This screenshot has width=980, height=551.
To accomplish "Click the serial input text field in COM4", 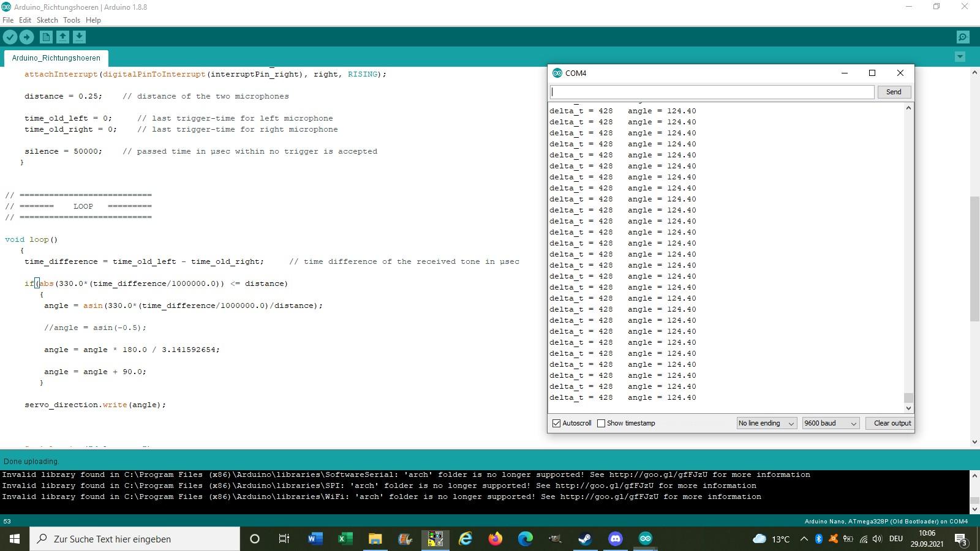I will tap(712, 92).
